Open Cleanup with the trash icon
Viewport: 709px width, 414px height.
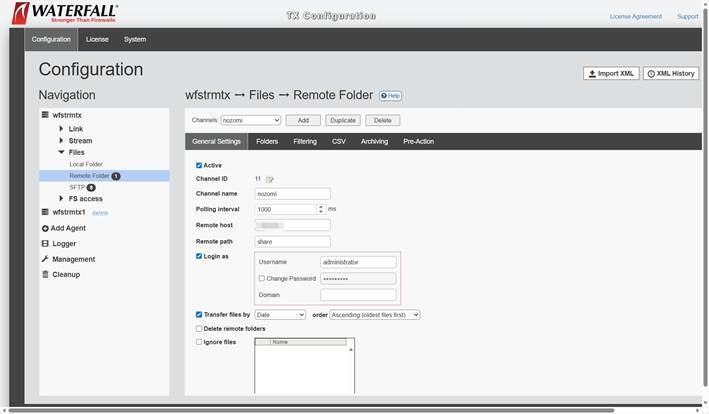point(45,274)
